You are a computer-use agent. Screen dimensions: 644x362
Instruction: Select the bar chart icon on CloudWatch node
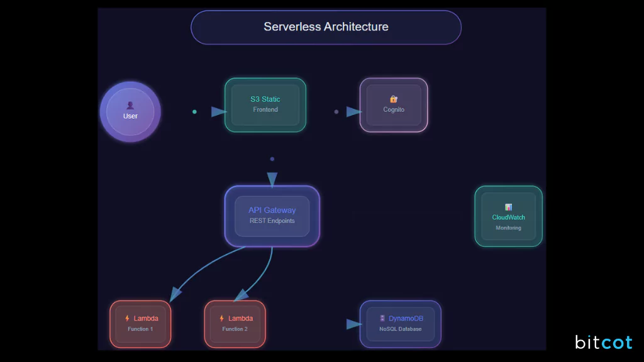coord(508,207)
